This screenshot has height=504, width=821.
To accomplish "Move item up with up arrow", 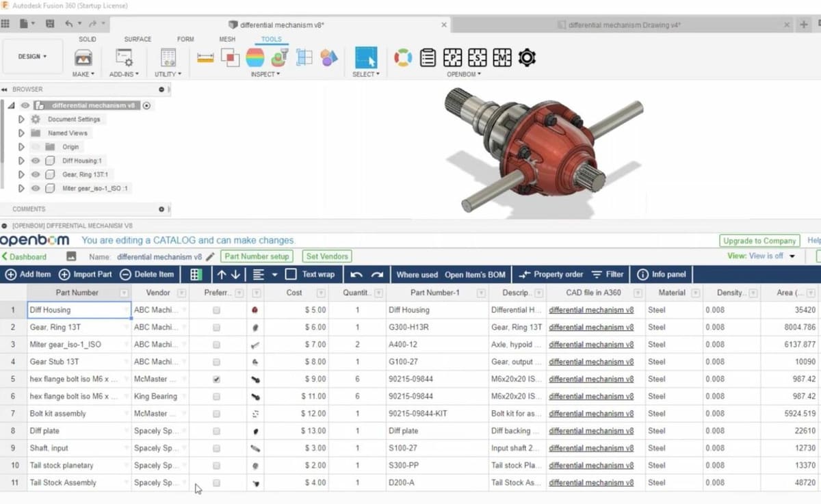I will click(x=221, y=275).
